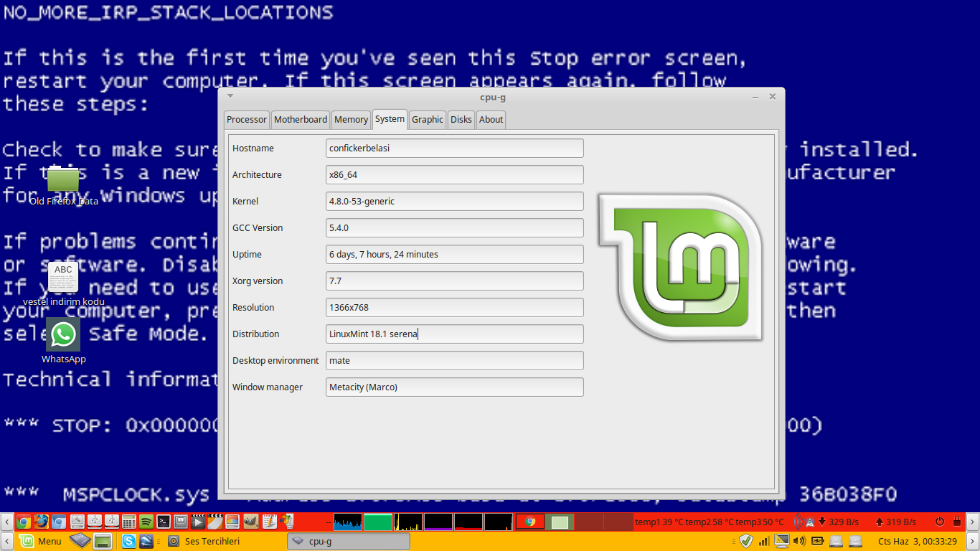Click the battery power tray icon
Viewport: 980px width, 551px height.
click(x=817, y=541)
